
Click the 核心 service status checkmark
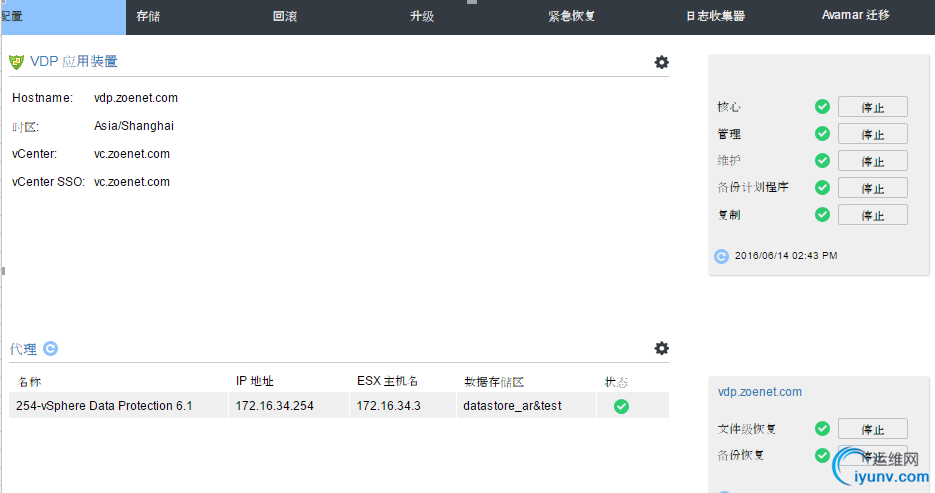click(822, 107)
